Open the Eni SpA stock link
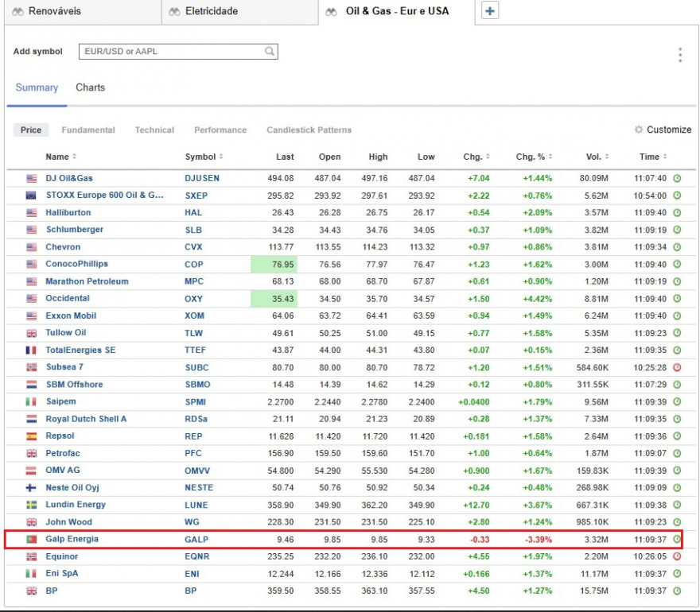The width and height of the screenshot is (700, 612). 61,573
